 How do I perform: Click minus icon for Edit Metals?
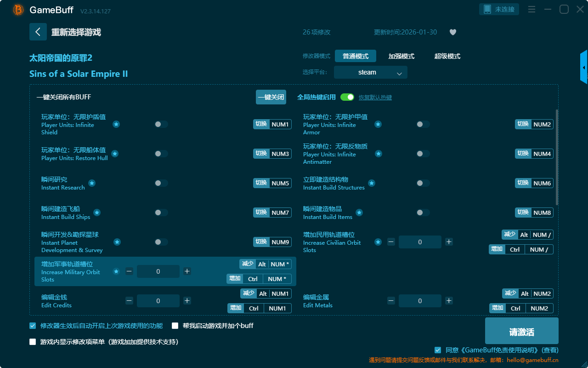[x=391, y=301]
